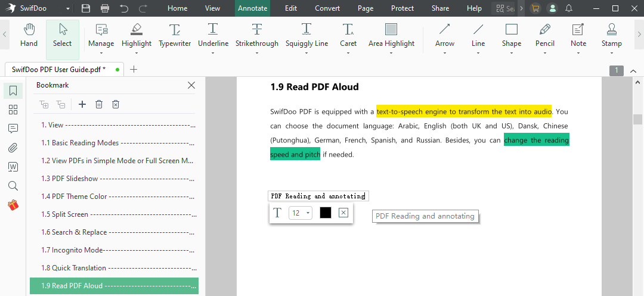644x296 pixels.
Task: Open the comments sidebar icon
Action: [13, 129]
